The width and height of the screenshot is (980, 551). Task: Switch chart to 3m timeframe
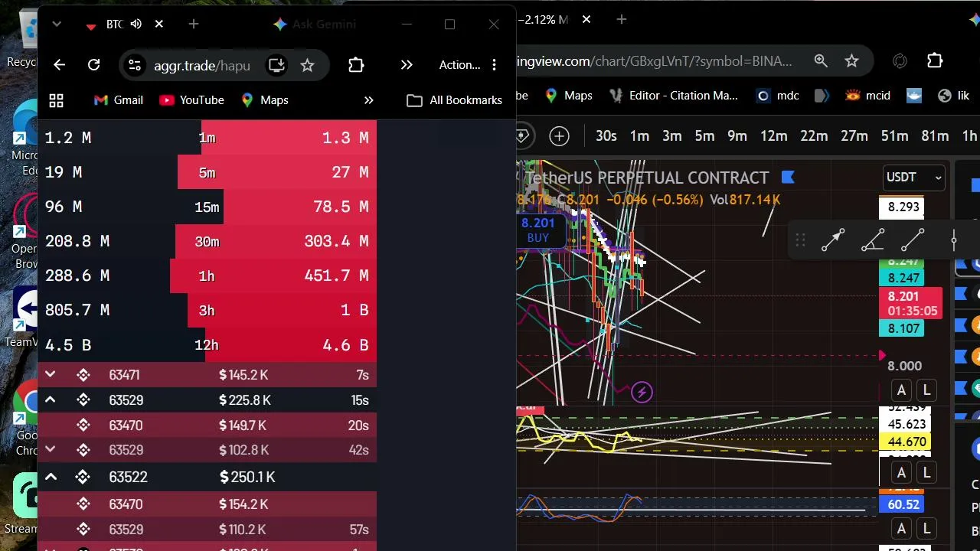point(672,136)
